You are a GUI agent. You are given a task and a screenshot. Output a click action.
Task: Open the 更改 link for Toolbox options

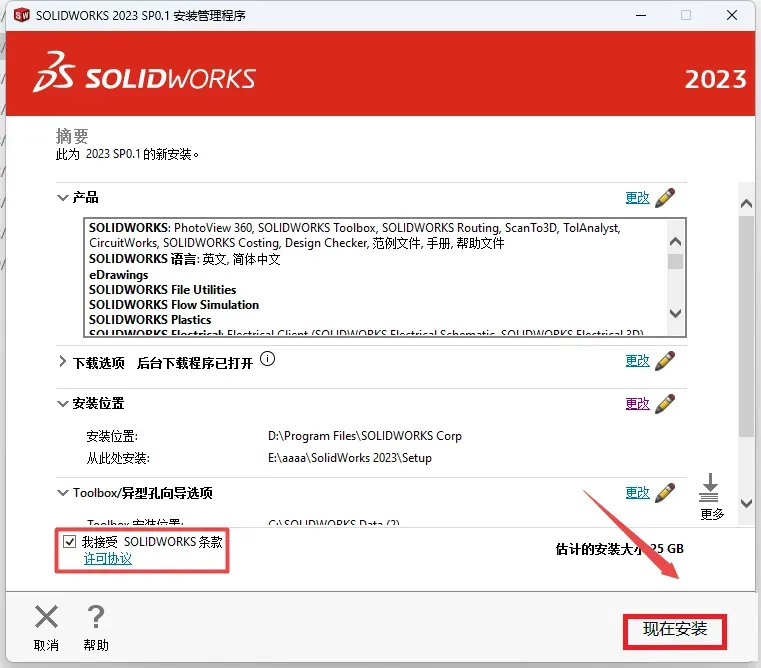pos(637,493)
